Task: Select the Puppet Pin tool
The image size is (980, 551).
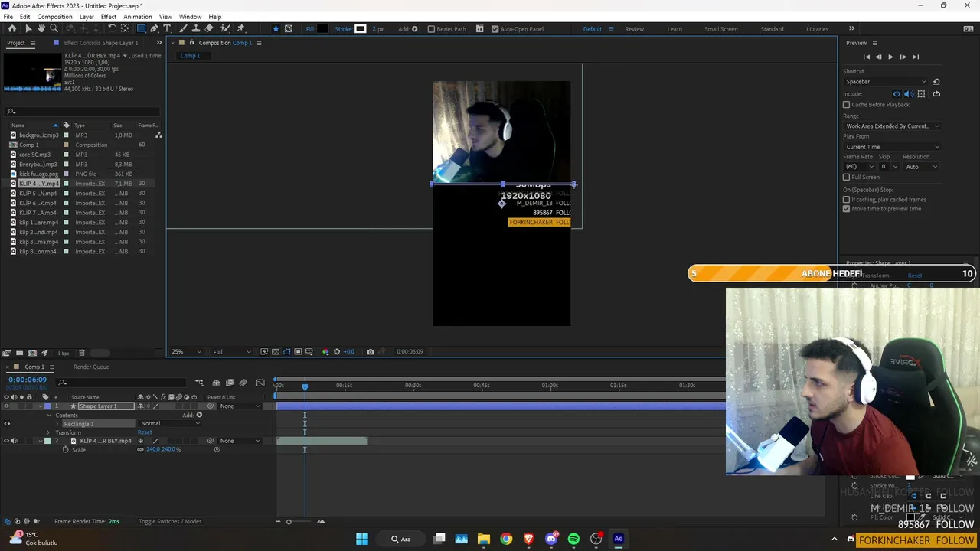Action: (240, 28)
